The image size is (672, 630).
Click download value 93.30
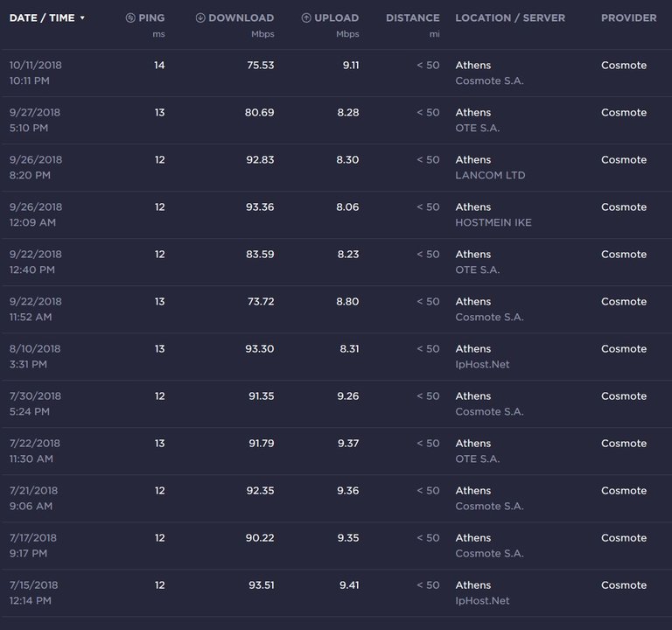[x=259, y=349]
